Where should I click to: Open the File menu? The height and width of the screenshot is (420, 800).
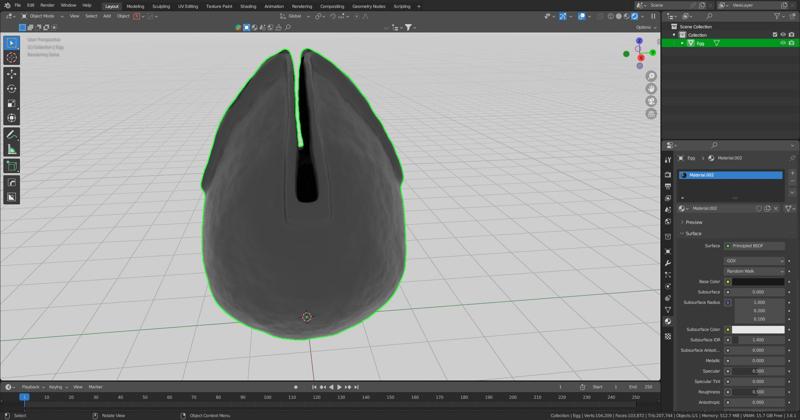click(x=18, y=6)
